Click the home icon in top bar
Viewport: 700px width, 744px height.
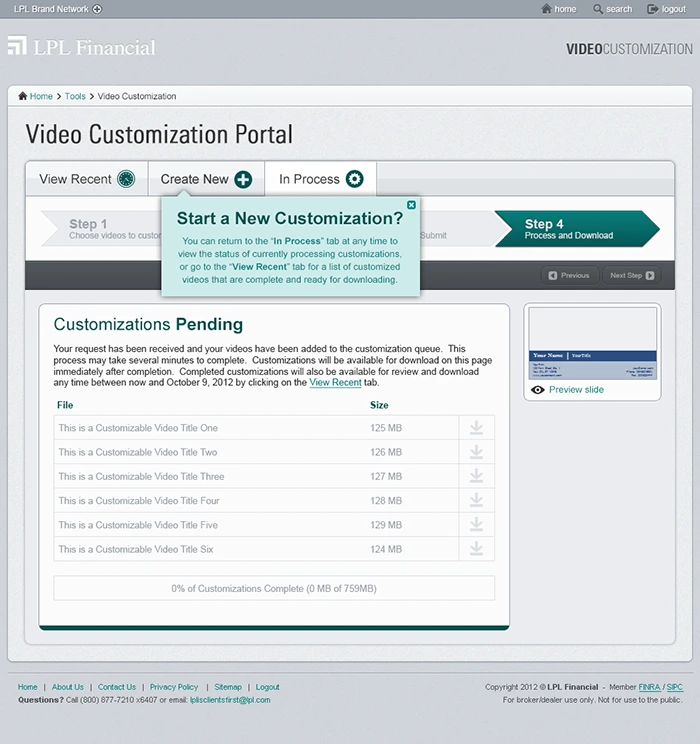click(546, 9)
